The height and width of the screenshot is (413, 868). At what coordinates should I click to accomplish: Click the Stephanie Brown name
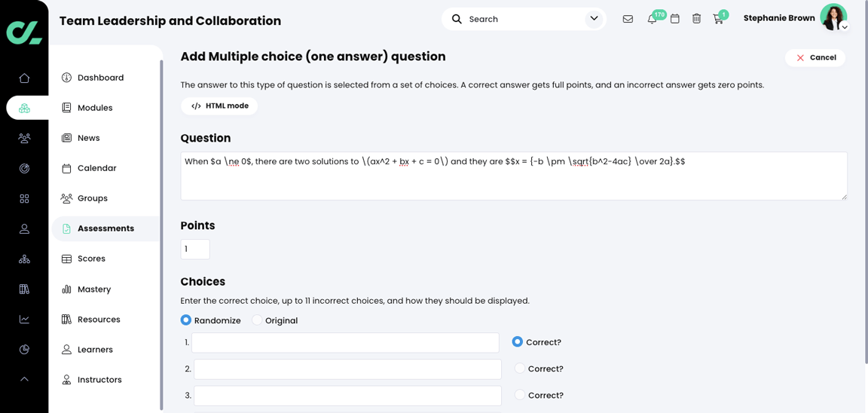point(779,18)
